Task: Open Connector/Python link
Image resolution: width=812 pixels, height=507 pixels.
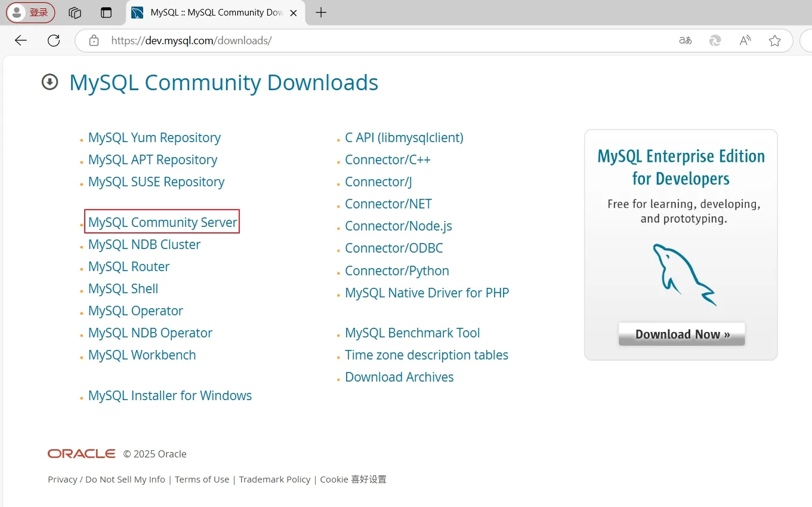Action: point(397,271)
